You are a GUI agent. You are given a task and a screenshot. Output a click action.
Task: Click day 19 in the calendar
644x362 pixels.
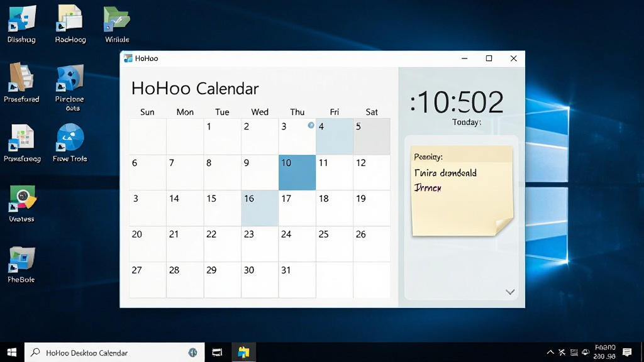tap(372, 207)
